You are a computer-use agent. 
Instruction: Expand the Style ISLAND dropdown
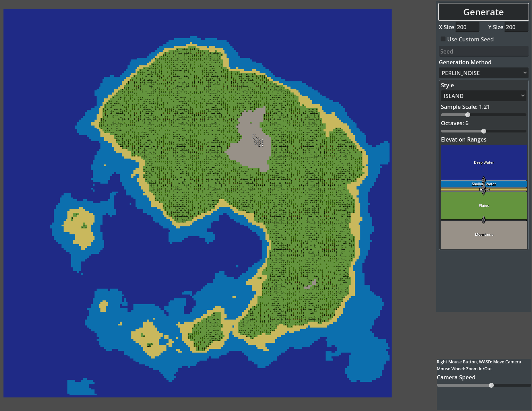pos(483,96)
